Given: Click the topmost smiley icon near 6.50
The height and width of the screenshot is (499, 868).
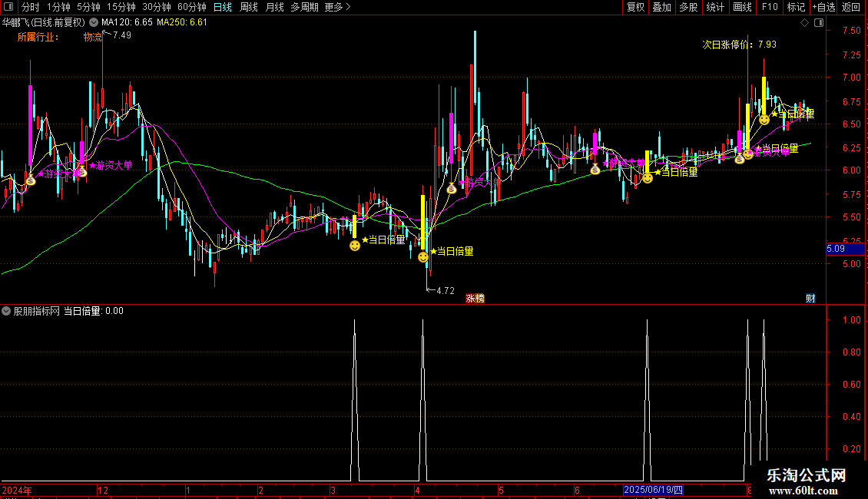Looking at the screenshot, I should [764, 120].
